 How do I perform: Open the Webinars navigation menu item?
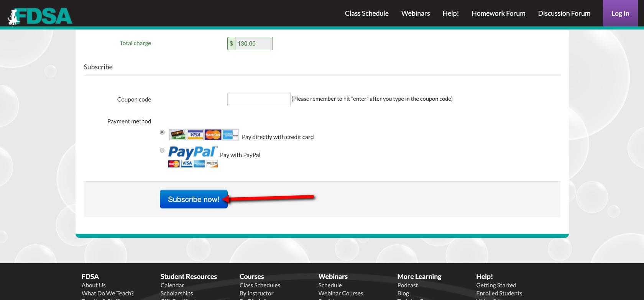(x=415, y=13)
